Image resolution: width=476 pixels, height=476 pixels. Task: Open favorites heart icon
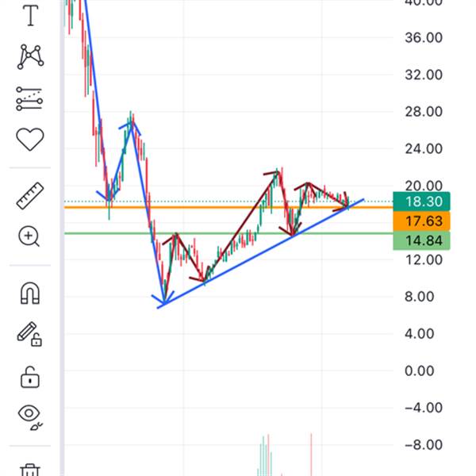pos(30,139)
